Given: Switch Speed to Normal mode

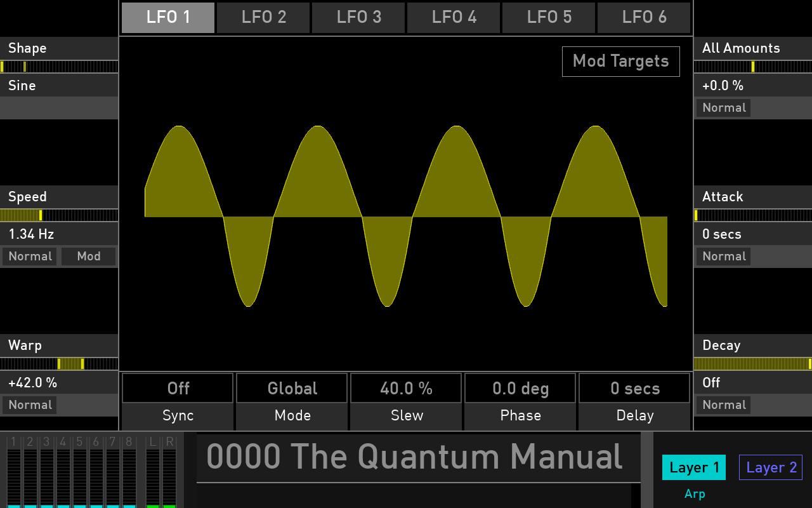Looking at the screenshot, I should 29,256.
